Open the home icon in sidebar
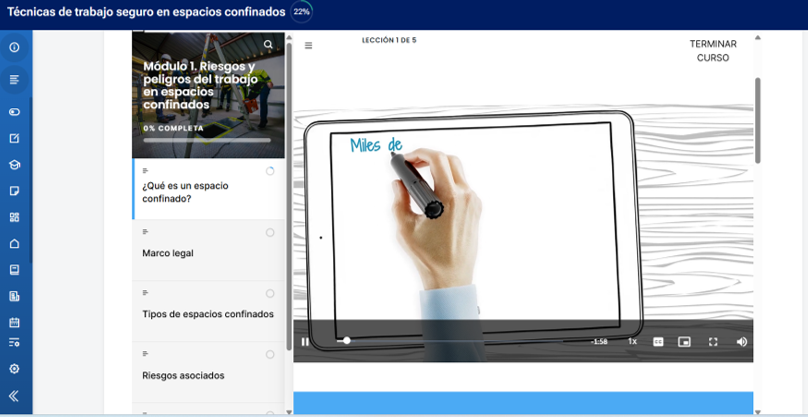808x417 pixels. click(x=14, y=244)
